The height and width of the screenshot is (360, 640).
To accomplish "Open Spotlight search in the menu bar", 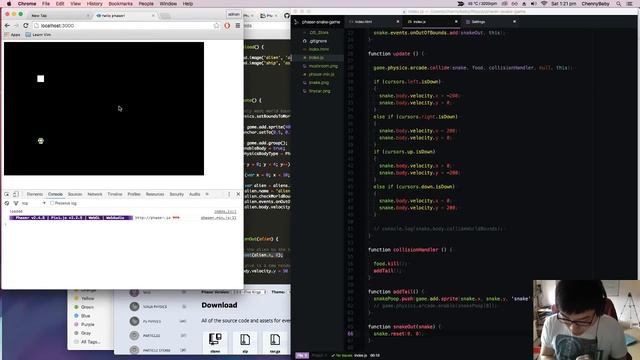I will click(619, 4).
